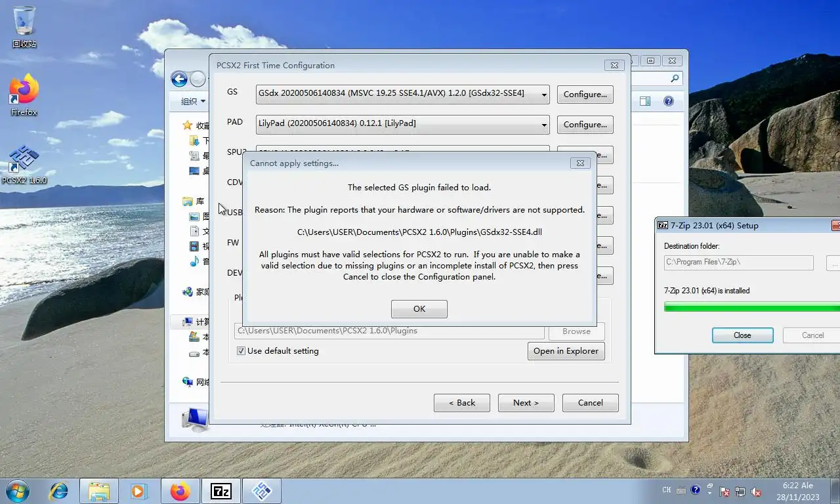Click the 'The selected GS plugin failed to load' text

[x=419, y=188]
